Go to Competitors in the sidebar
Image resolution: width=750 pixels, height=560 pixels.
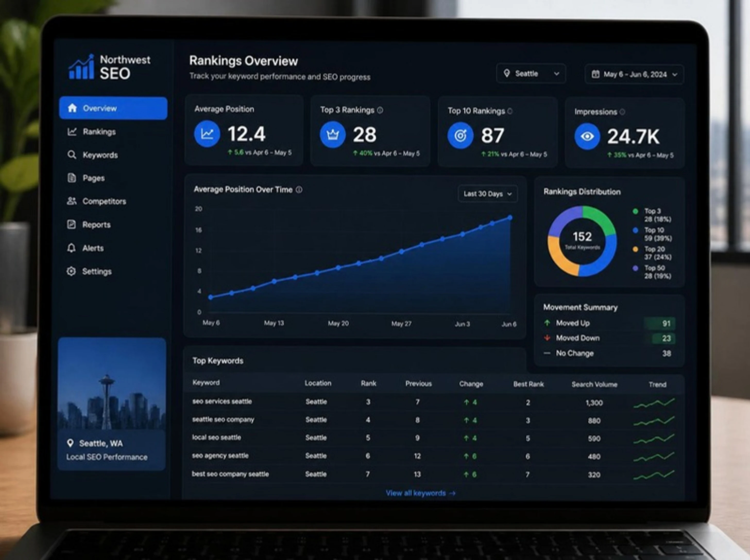[x=104, y=201]
